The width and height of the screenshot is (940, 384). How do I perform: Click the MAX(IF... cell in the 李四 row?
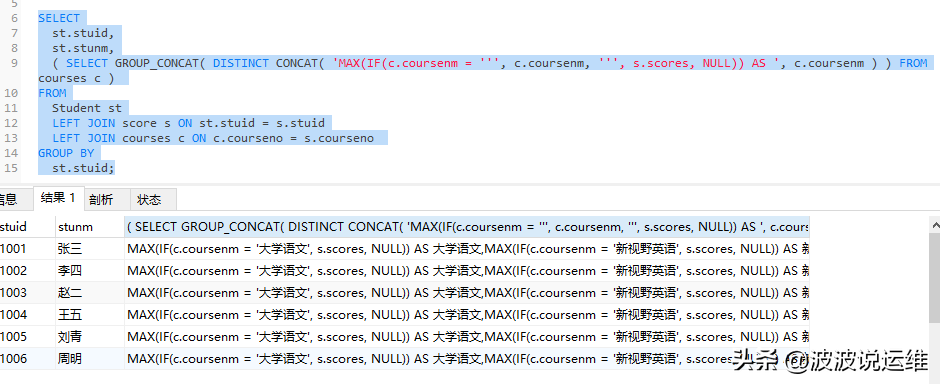[x=467, y=271]
